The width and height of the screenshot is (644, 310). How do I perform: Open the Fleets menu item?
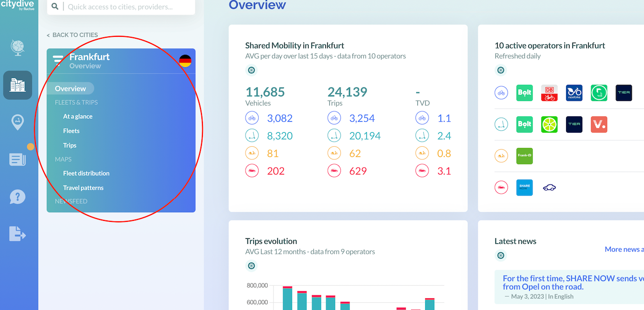[x=71, y=131]
